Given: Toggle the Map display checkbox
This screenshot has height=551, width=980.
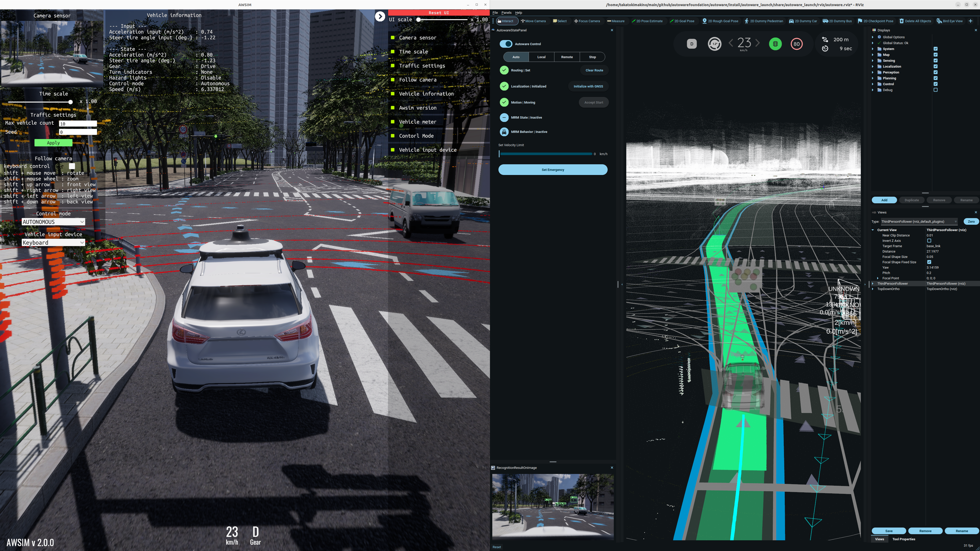Looking at the screenshot, I should 936,55.
